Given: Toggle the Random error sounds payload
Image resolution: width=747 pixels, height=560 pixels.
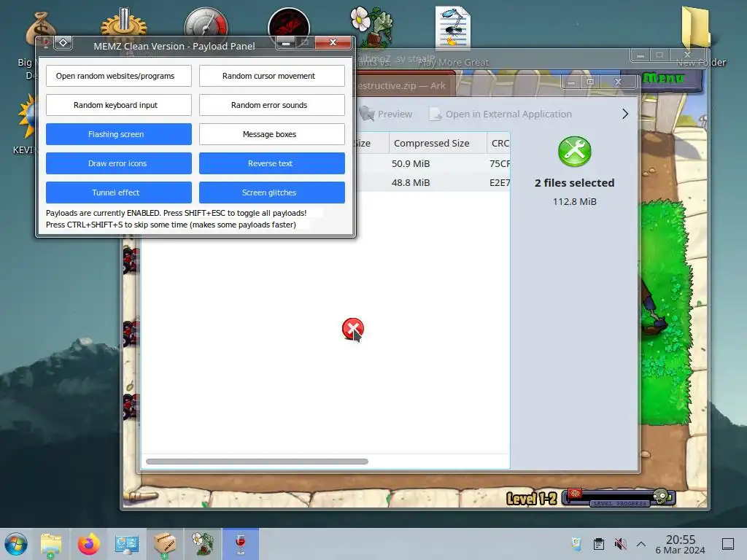Looking at the screenshot, I should click(x=271, y=105).
